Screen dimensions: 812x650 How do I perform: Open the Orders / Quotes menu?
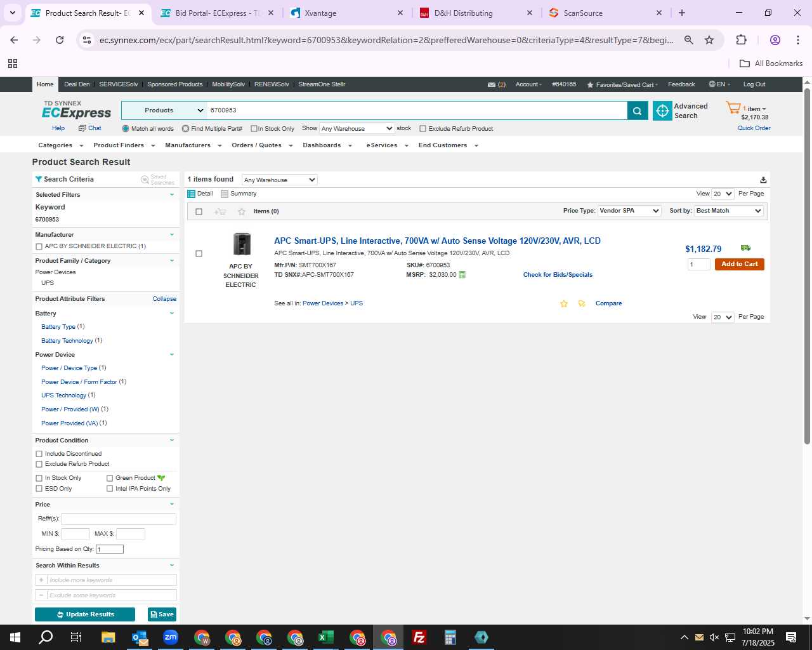click(x=262, y=145)
